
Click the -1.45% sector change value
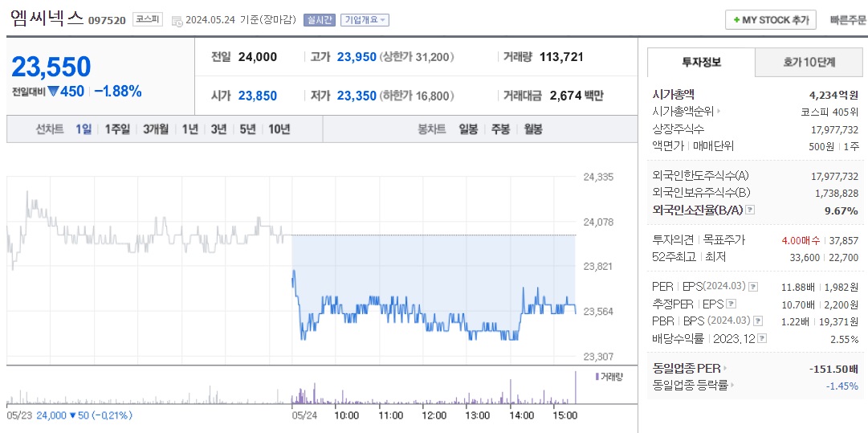(842, 386)
